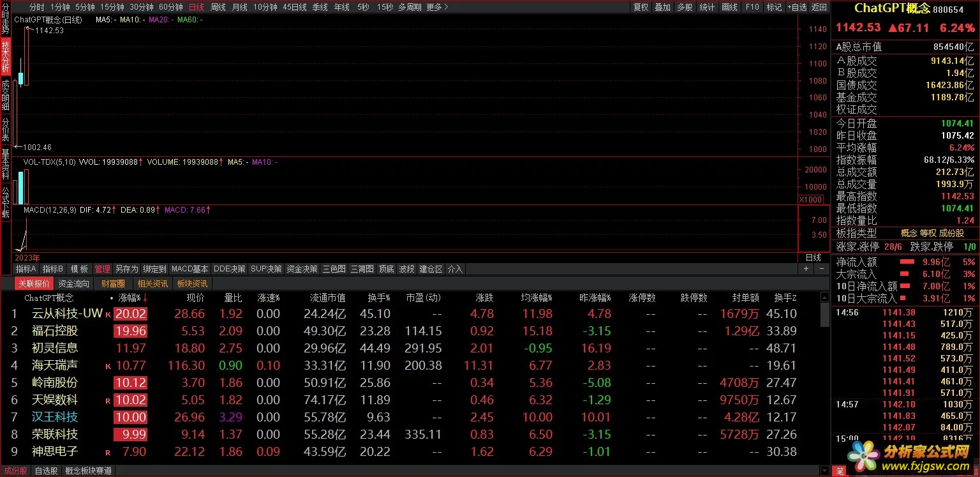
Task: Select the 自选股 bottom tab
Action: 46,471
